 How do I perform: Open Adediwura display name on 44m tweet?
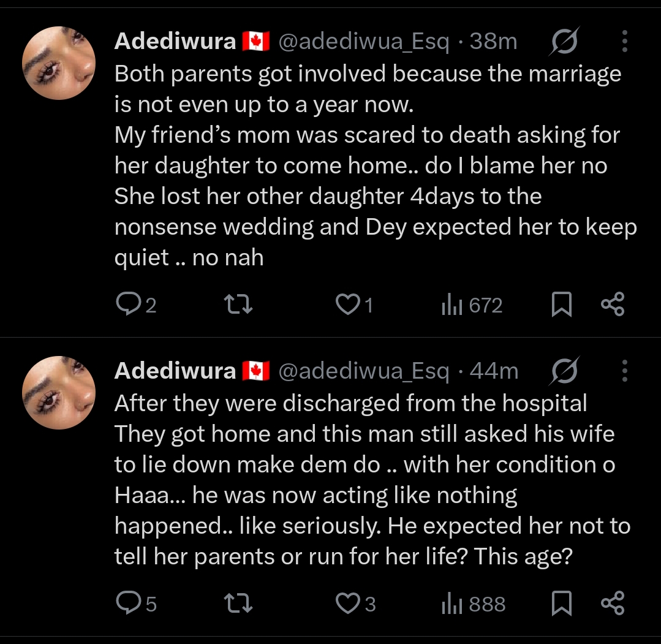175,371
